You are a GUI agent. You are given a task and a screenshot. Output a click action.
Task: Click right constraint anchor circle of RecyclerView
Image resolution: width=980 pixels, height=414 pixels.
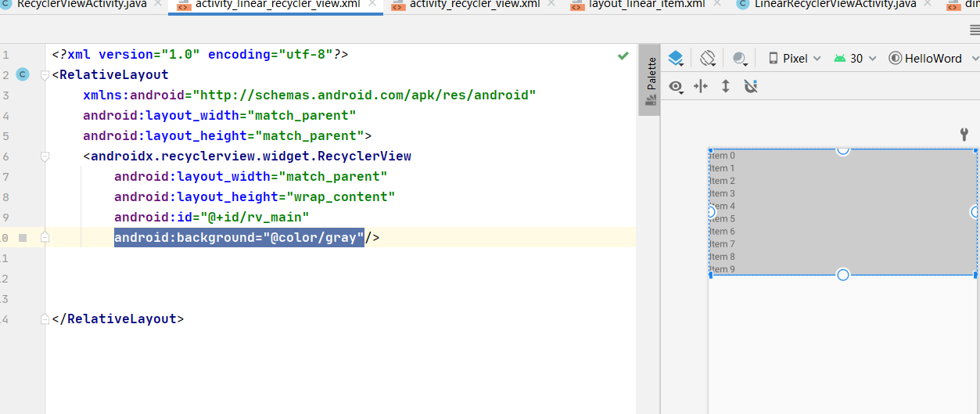[975, 212]
